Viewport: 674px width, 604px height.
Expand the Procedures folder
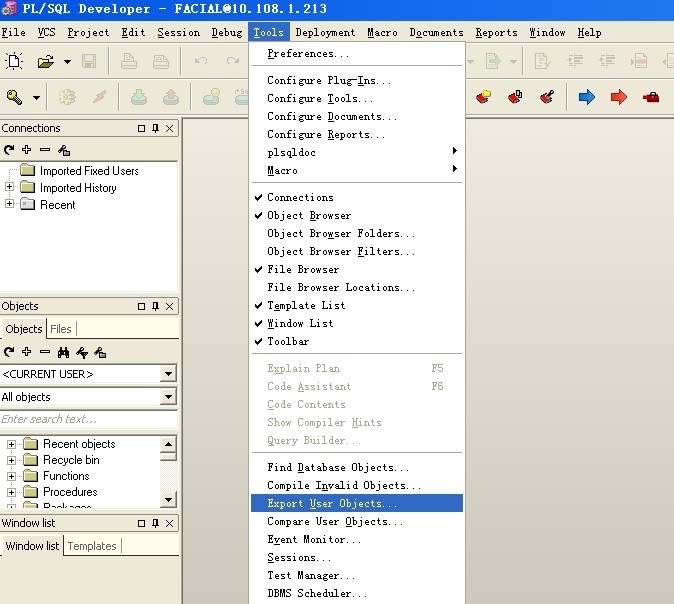(12, 492)
